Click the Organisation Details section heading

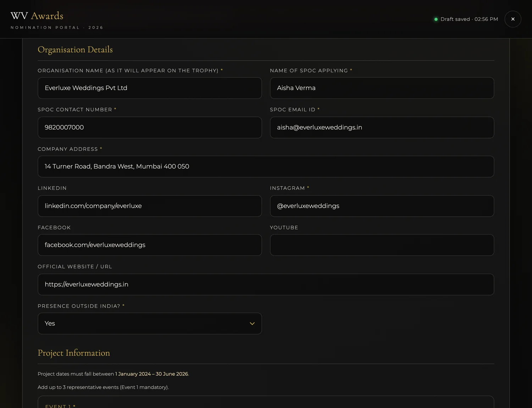point(75,50)
